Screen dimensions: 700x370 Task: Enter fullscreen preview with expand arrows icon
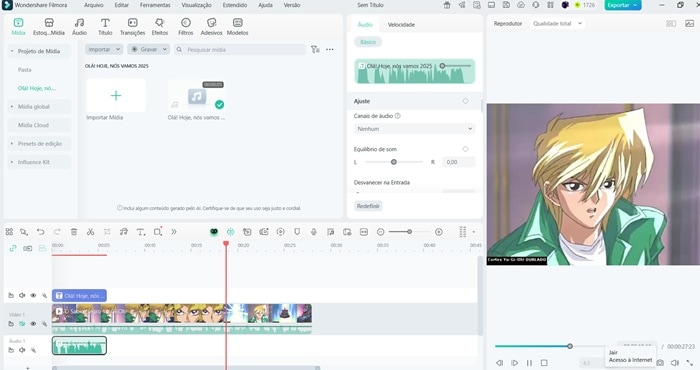(690, 363)
